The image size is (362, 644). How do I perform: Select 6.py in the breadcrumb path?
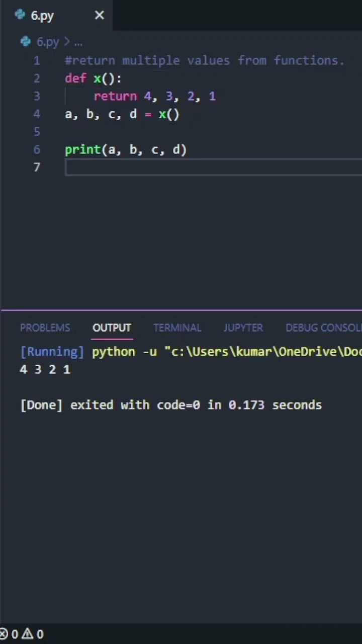pos(48,42)
